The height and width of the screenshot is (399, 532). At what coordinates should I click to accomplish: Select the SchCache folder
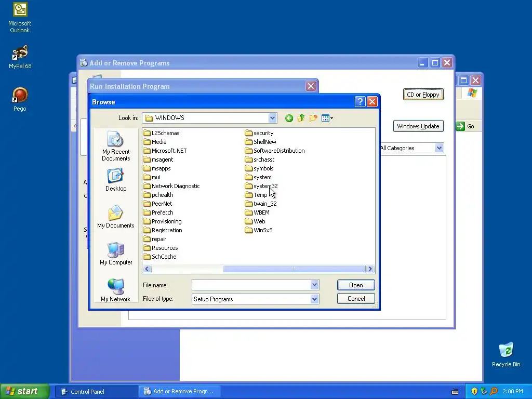[x=160, y=257]
